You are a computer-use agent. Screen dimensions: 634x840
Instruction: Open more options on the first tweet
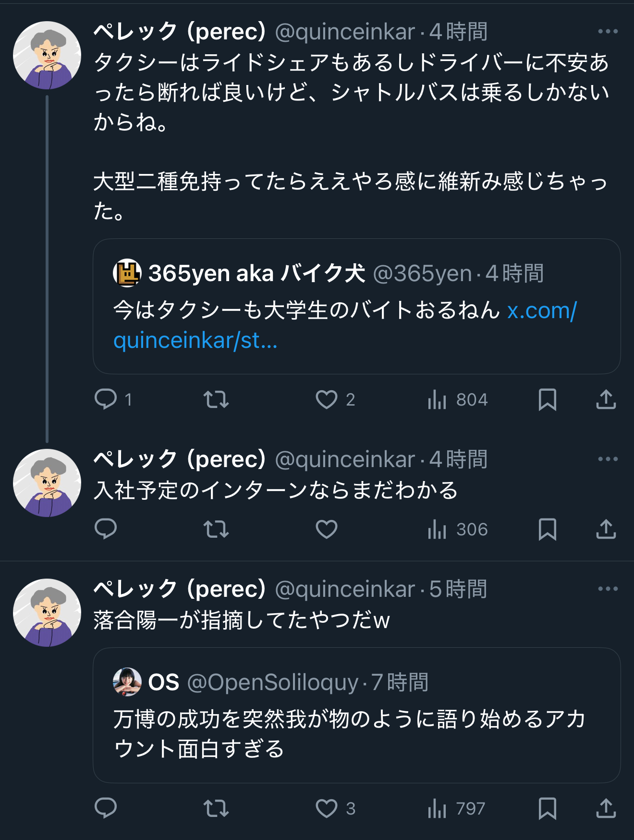point(608,32)
